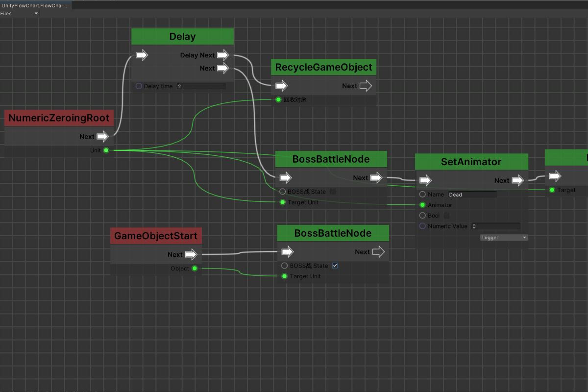This screenshot has width=588, height=392.
Task: Click the SetAnimator Next output arrow
Action: click(517, 180)
